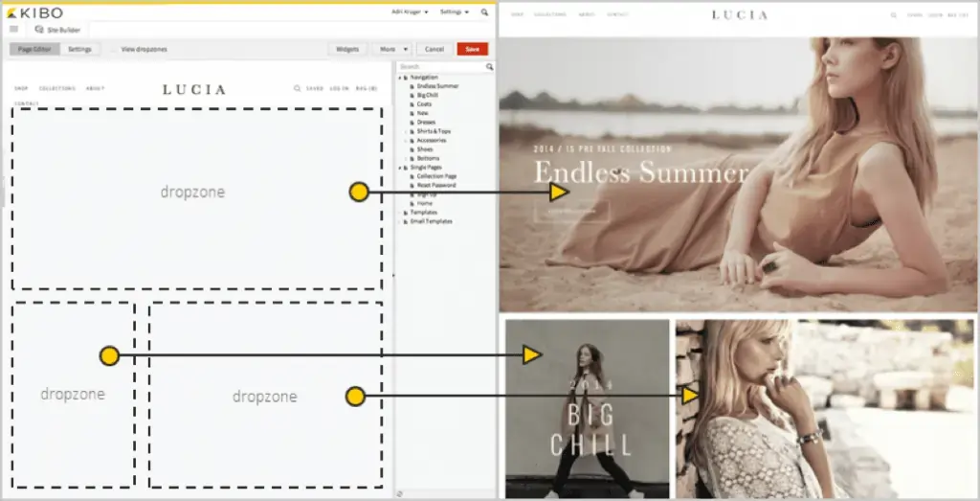980x501 pixels.
Task: Click the Widgets button
Action: [x=348, y=49]
